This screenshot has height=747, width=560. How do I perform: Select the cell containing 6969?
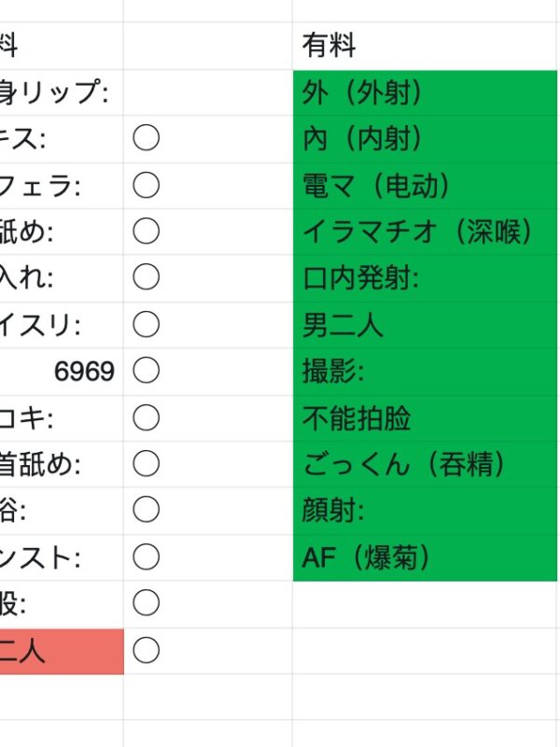61,372
